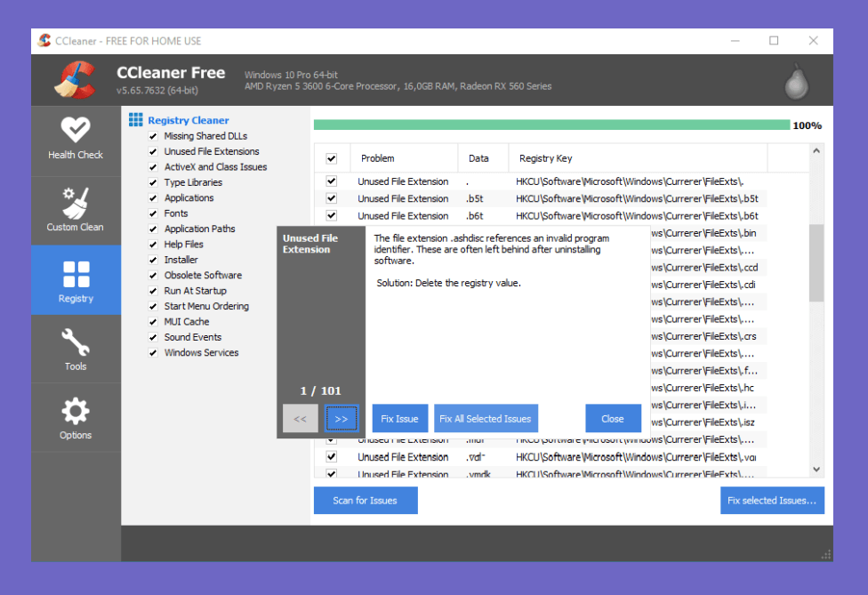
Task: Toggle Application Paths scanning
Action: 153,229
